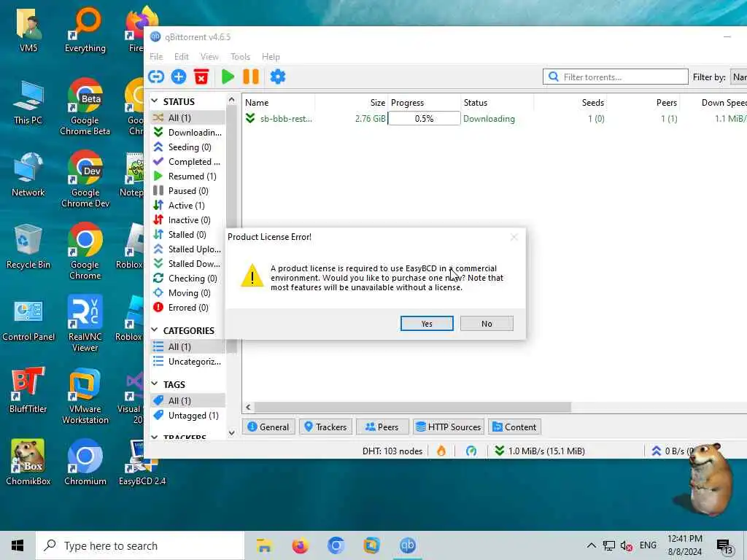Sort by the Name column header

(x=279, y=102)
